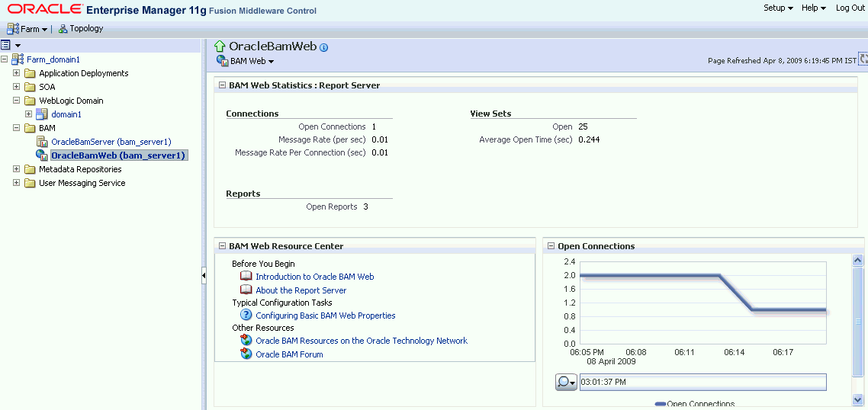Image resolution: width=868 pixels, height=410 pixels.
Task: Open the Help menu
Action: pos(814,8)
